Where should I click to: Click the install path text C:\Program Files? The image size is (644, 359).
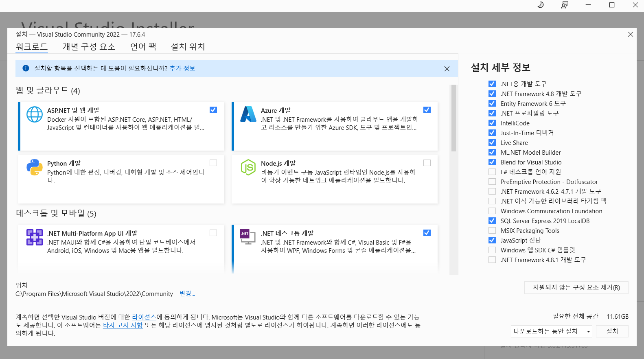94,294
